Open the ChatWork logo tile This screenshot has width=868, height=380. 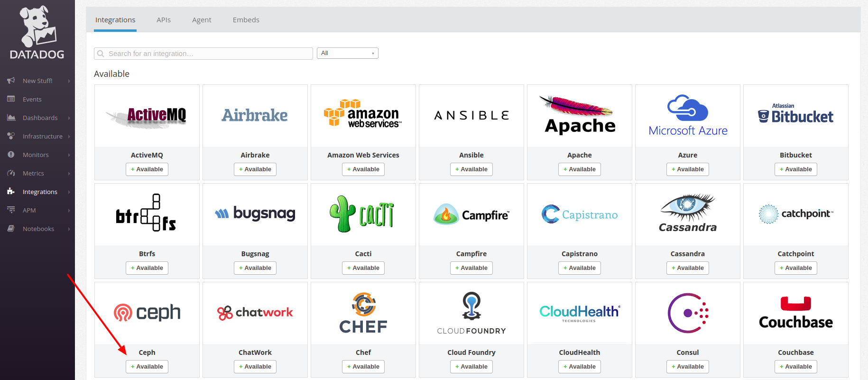(x=255, y=313)
